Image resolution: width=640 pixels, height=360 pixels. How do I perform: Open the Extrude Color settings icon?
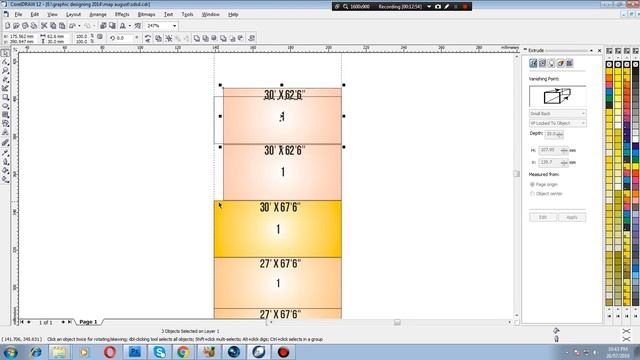coord(560,63)
